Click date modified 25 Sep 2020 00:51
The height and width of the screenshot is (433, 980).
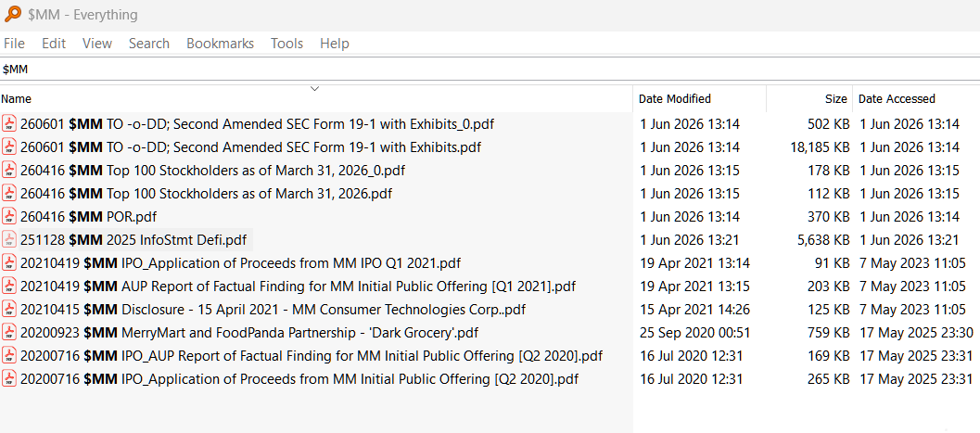pos(695,333)
